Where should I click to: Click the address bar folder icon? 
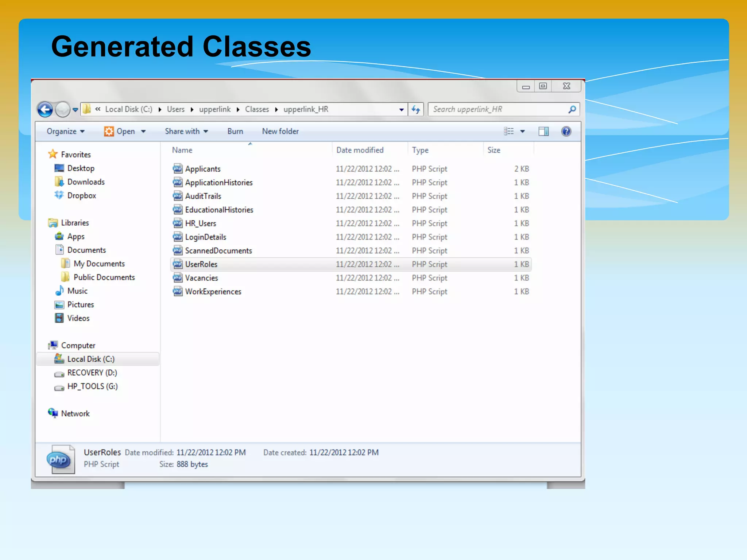click(x=87, y=109)
